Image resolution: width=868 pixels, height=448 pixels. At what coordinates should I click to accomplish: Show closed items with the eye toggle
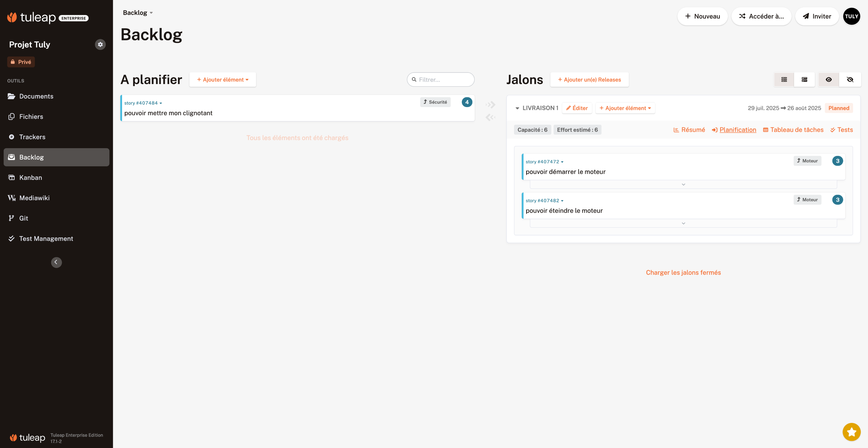(x=829, y=80)
